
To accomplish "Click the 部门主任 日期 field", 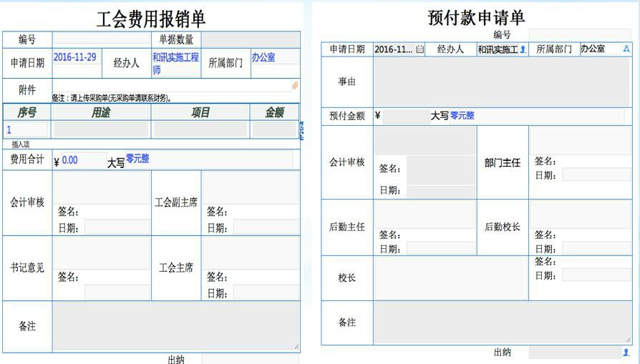I will coord(596,175).
